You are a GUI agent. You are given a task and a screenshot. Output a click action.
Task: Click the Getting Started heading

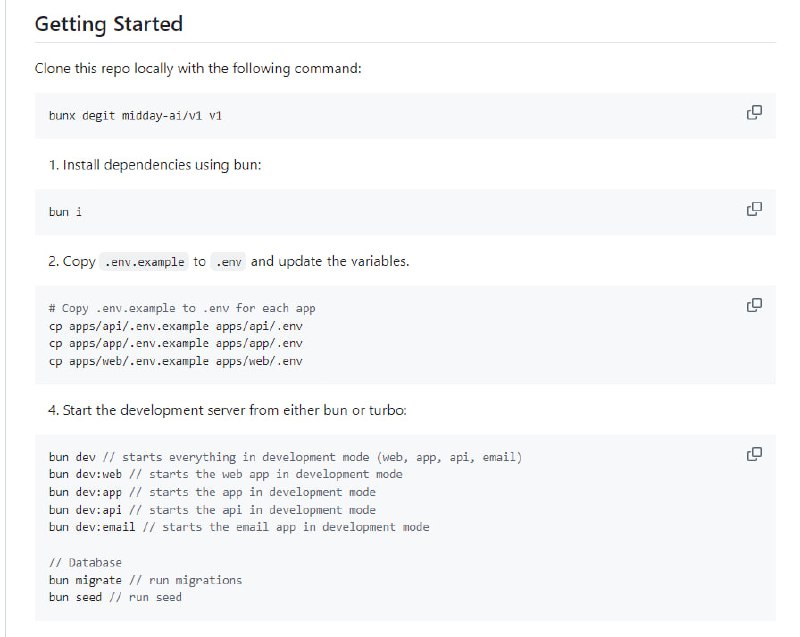coord(108,23)
